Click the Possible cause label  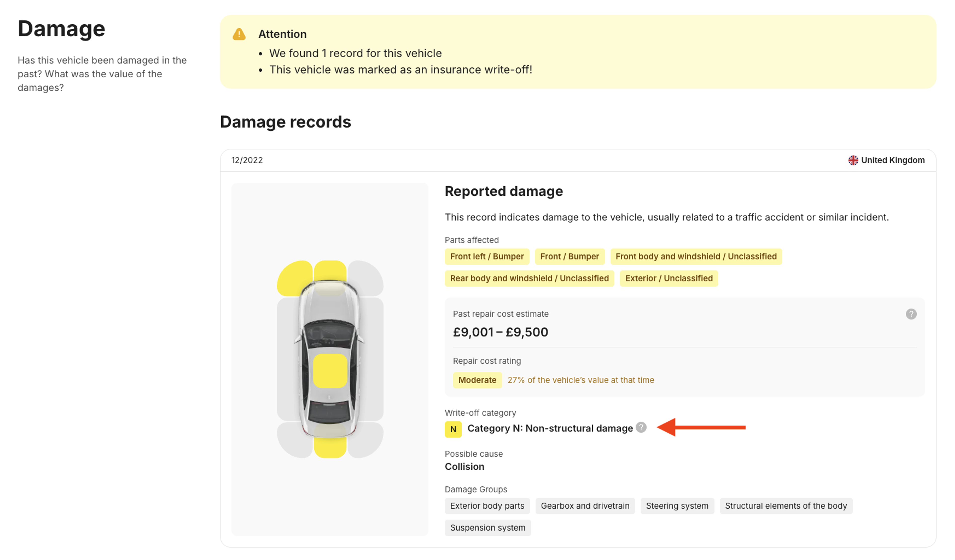click(x=474, y=454)
